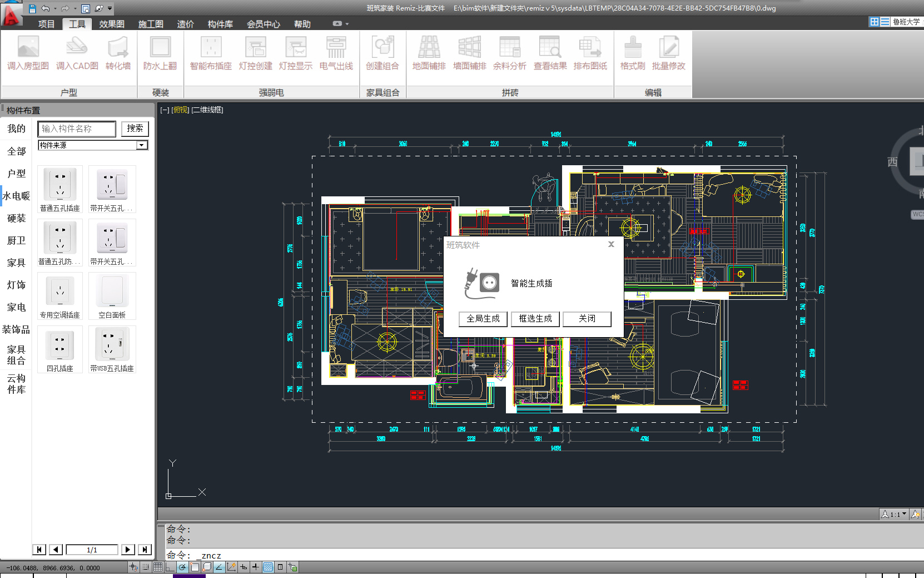The image size is (924, 578).
Task: Open the quick access toolbar customize dropdown
Action: [110, 8]
